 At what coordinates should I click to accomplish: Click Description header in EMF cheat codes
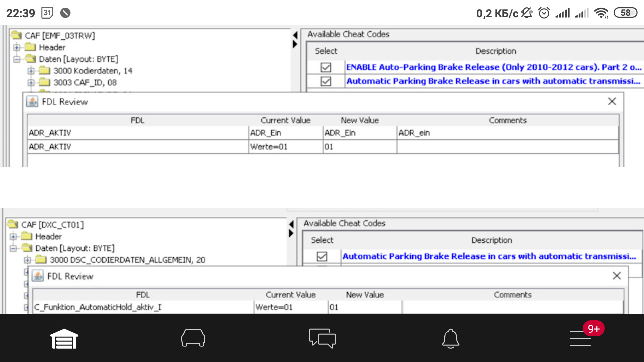click(x=496, y=51)
